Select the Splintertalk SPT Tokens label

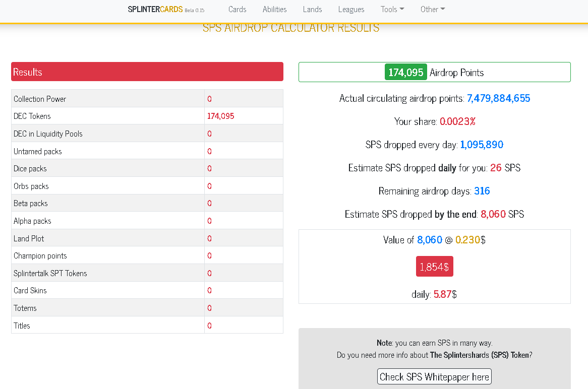[50, 274]
